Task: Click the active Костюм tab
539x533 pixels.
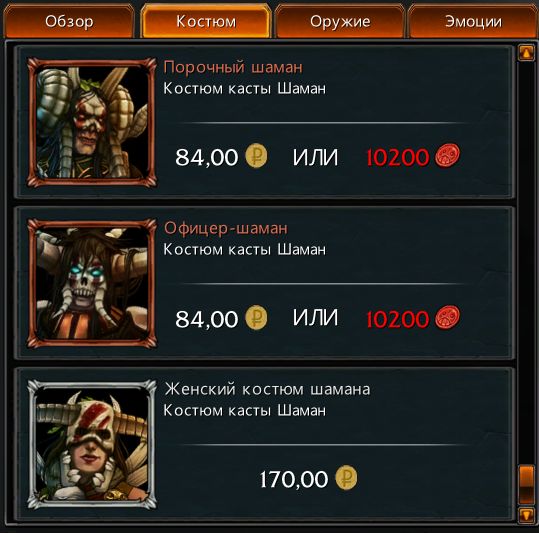Action: (206, 21)
